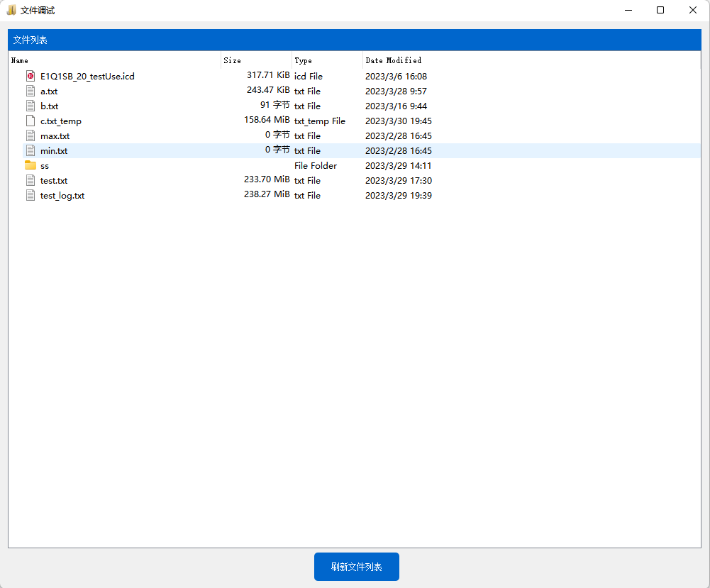The width and height of the screenshot is (710, 588).
Task: Click the text file icon beside b.txt
Action: pos(30,106)
